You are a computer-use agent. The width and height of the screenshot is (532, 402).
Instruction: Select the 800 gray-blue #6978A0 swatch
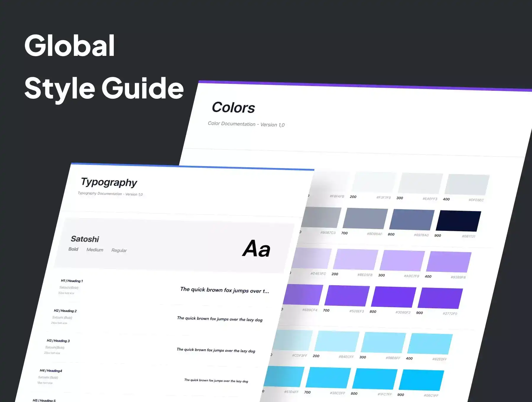(x=412, y=220)
